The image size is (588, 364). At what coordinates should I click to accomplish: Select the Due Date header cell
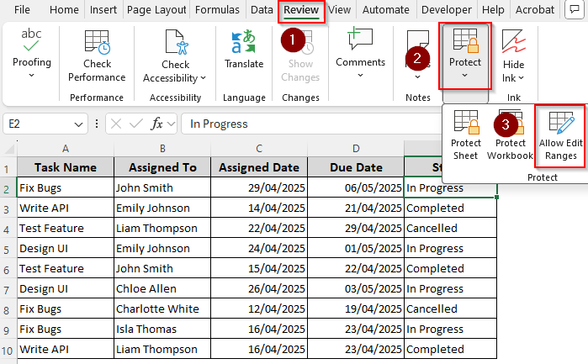(356, 167)
